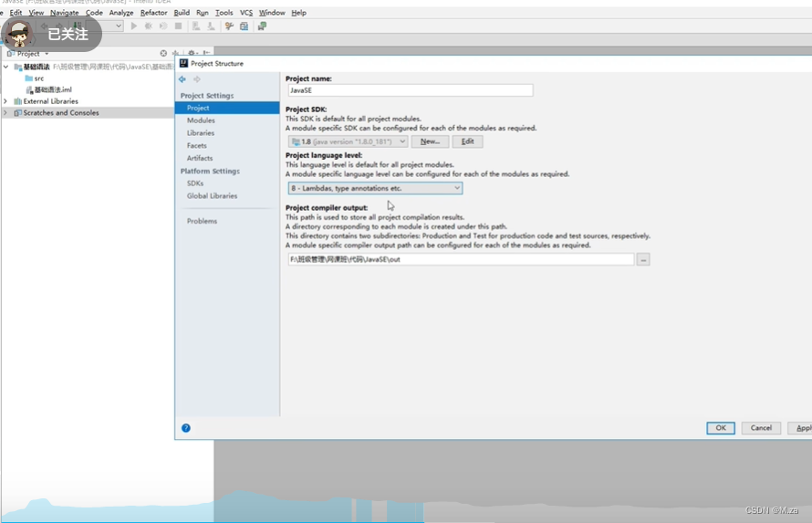812x523 pixels.
Task: Click the module folder icon at tree root
Action: (x=17, y=67)
